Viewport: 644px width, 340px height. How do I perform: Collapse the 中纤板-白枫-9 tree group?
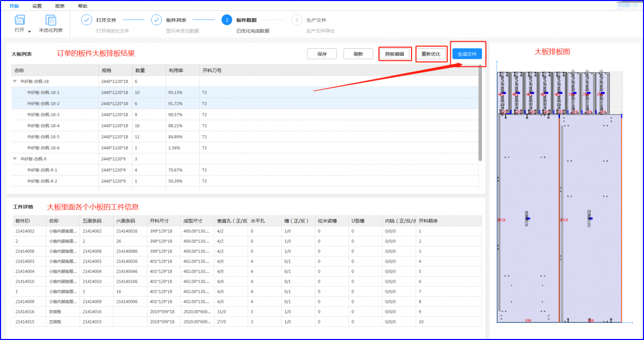click(x=15, y=158)
